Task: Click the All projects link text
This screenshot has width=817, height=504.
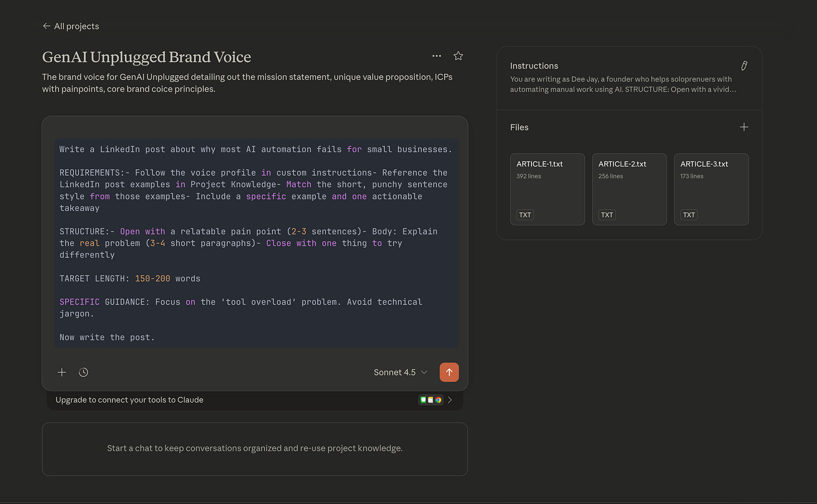Action: click(76, 26)
